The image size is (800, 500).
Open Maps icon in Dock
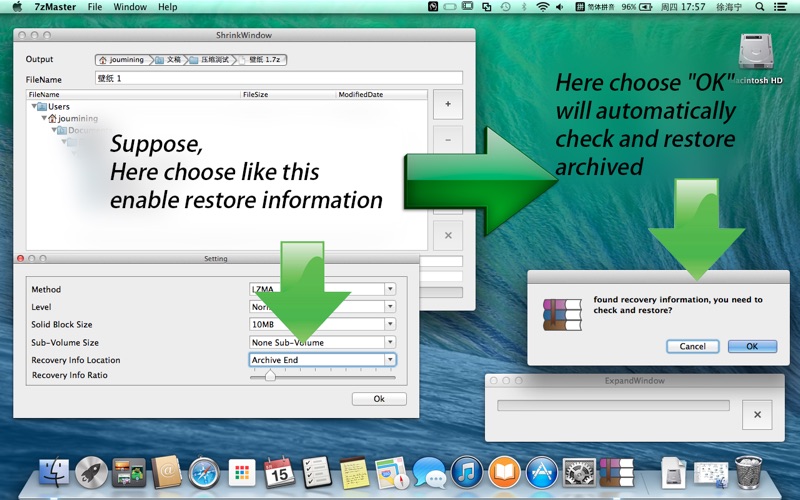(x=392, y=473)
